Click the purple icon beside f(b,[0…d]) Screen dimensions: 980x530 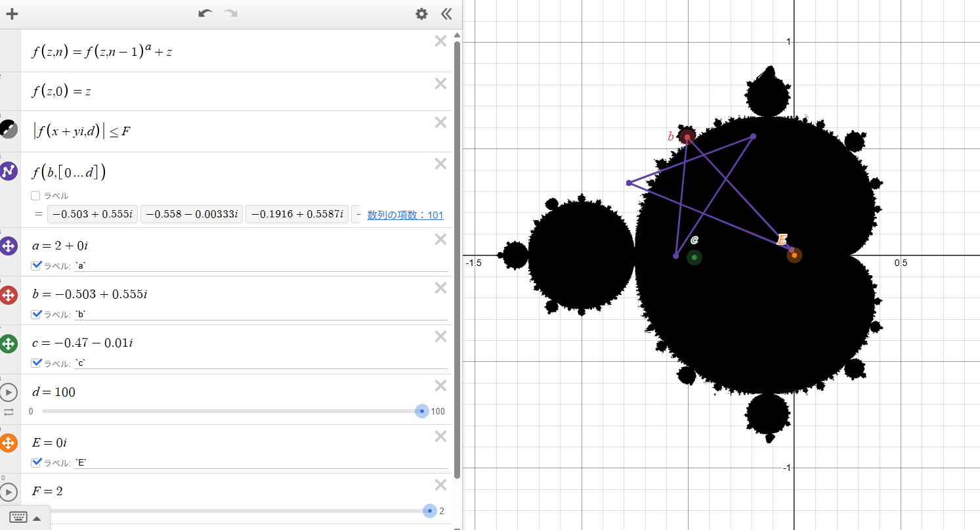coord(9,171)
